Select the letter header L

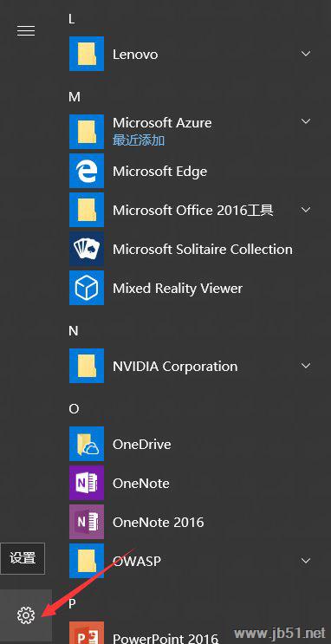click(x=72, y=19)
